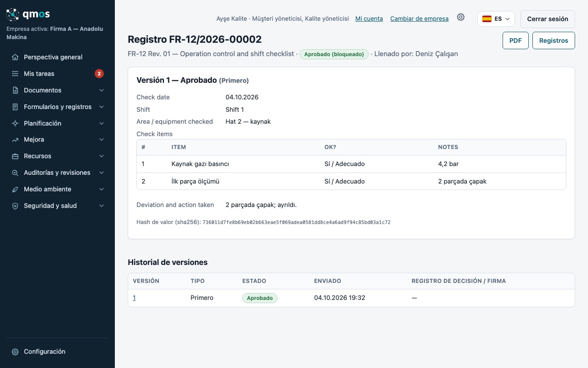This screenshot has width=588, height=368.
Task: Click the qmos logo icon
Action: [13, 15]
